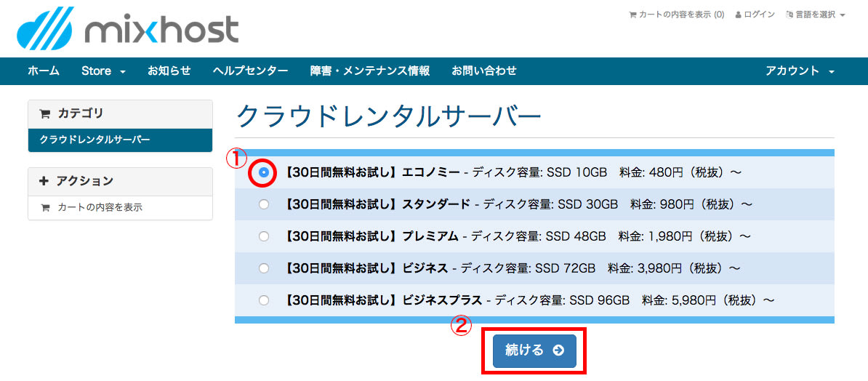
Task: Click the cart icon beside カートの内容を表示 (0)
Action: [632, 15]
